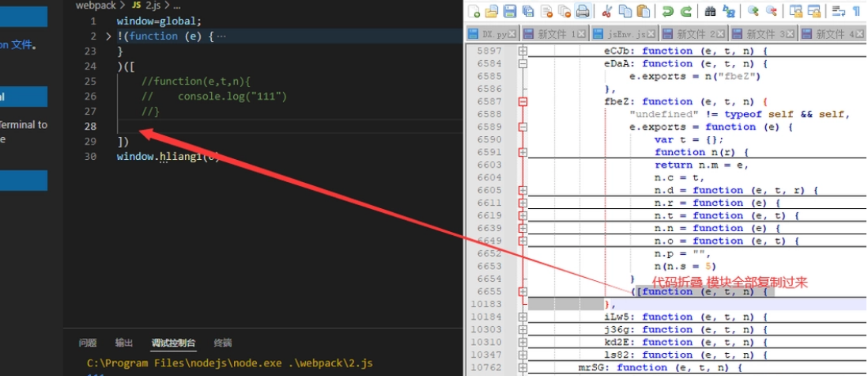
Task: Click the green Undo arrow
Action: click(668, 10)
